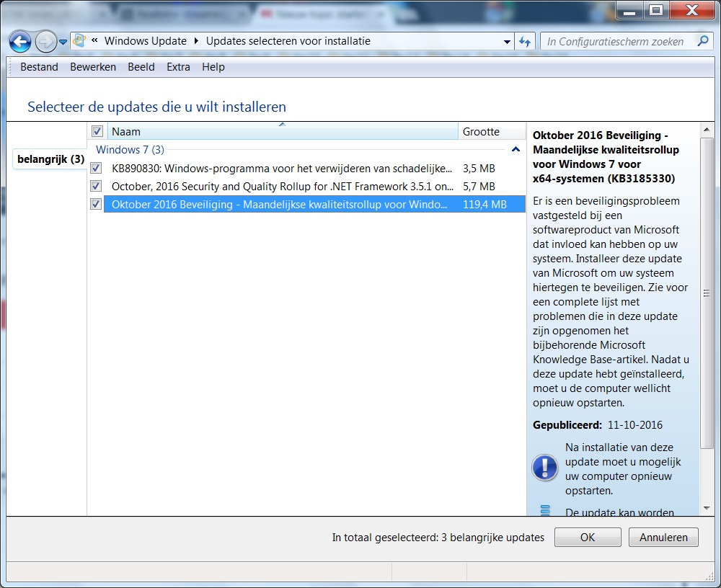The height and width of the screenshot is (588, 721).
Task: Open the address bar history dropdown
Action: [507, 41]
